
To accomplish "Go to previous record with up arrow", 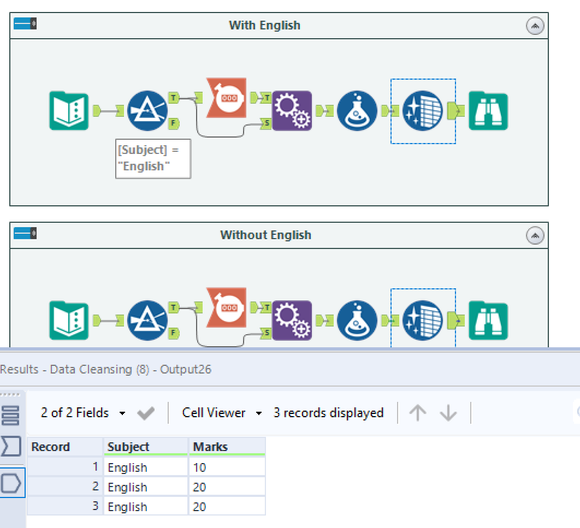I will point(418,413).
